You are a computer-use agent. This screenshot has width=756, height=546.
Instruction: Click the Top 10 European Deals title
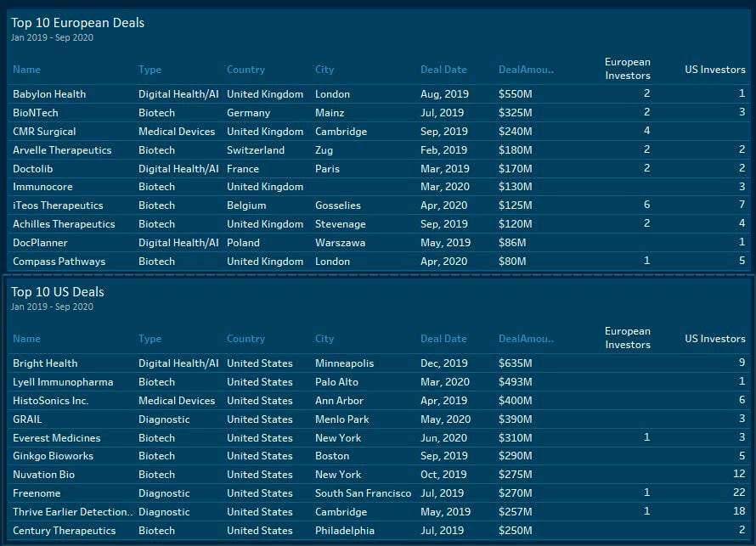(77, 23)
